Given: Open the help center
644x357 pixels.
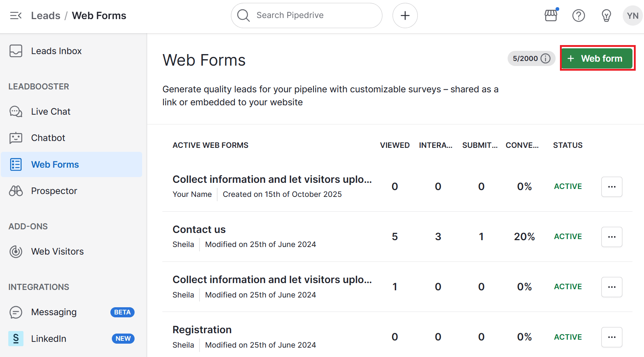Looking at the screenshot, I should point(578,16).
